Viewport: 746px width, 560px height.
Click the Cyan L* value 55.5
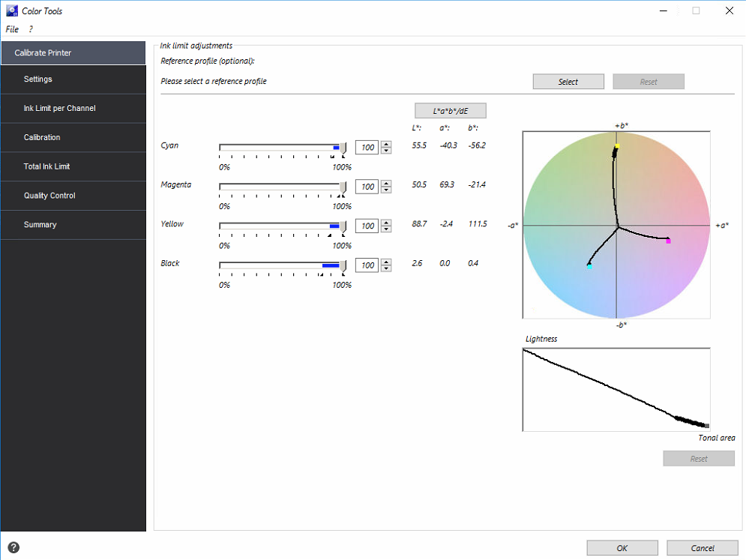(419, 145)
